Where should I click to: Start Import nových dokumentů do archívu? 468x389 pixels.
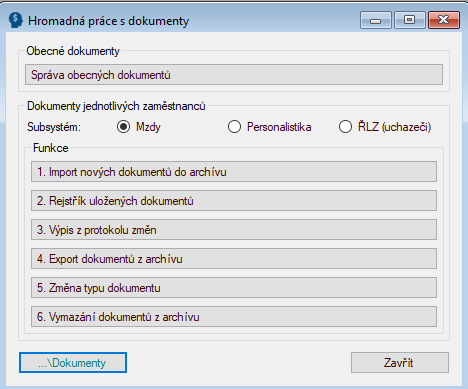point(234,172)
